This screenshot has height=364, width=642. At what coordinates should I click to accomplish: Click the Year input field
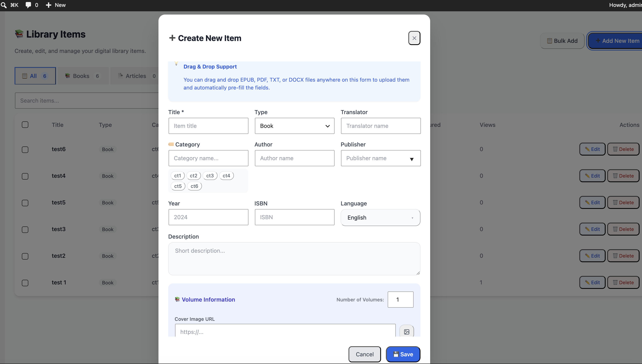pyautogui.click(x=208, y=217)
